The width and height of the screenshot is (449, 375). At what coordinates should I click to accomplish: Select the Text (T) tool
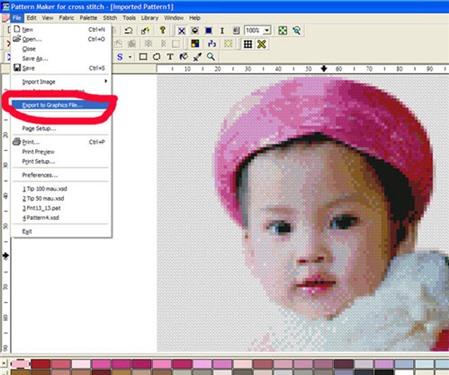[170, 57]
